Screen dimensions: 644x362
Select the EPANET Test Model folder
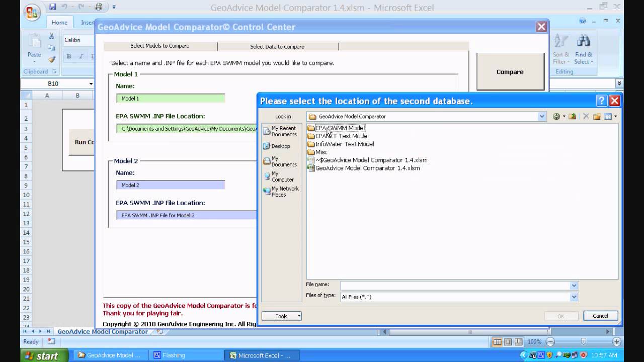[x=338, y=136]
